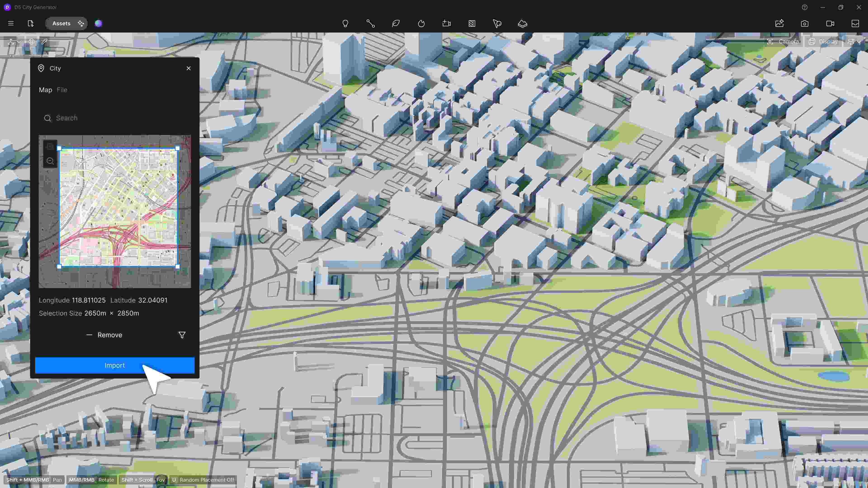Screen dimensions: 868x488
Task: Click the globe icon above the City panel
Action: [31, 41]
